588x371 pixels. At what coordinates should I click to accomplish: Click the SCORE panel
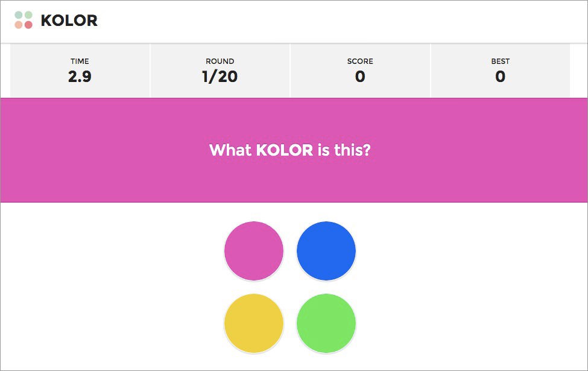point(360,71)
